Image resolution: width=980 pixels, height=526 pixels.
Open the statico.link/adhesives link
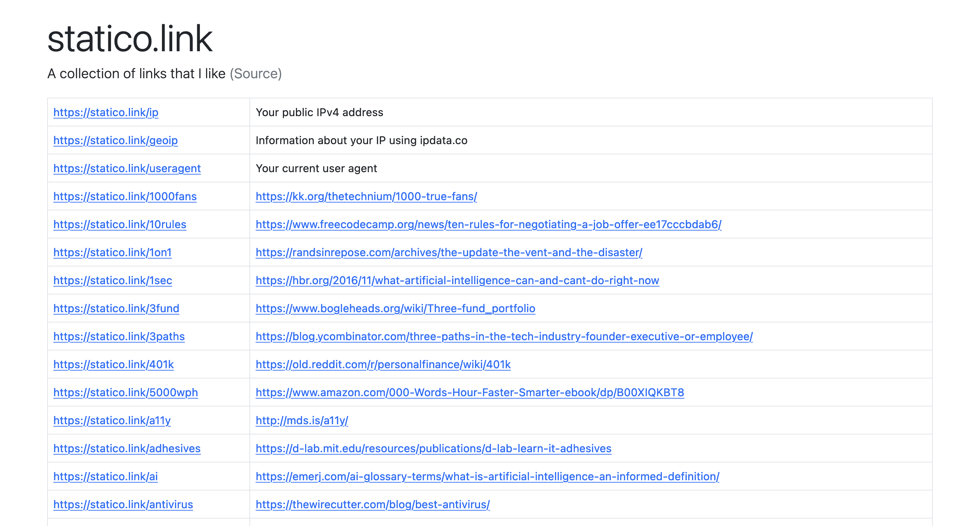pyautogui.click(x=127, y=448)
